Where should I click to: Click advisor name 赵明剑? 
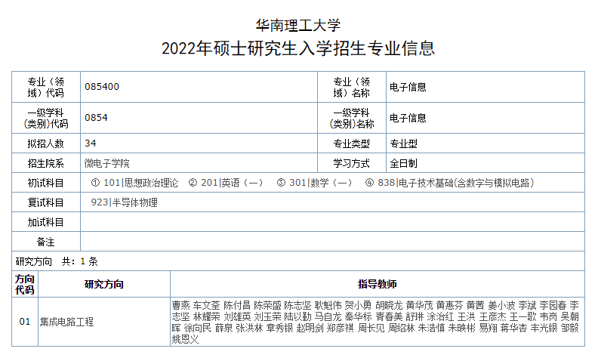(310, 328)
